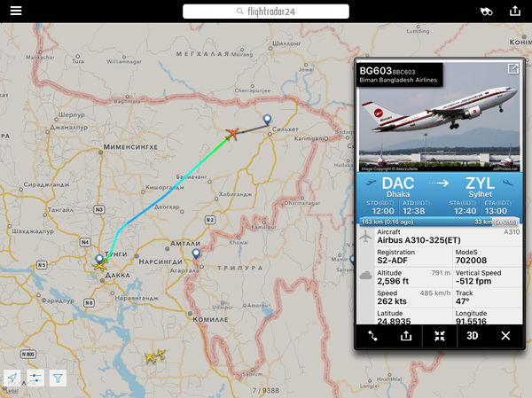The height and width of the screenshot is (398, 532).
Task: Open the filter funnel icon
Action: pos(58,378)
